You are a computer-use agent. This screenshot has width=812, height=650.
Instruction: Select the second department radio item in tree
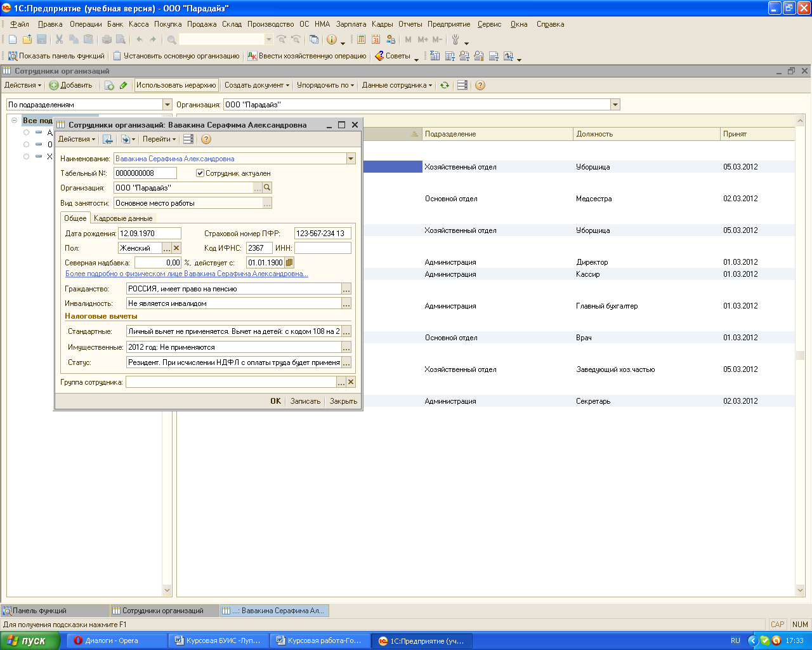coord(26,145)
